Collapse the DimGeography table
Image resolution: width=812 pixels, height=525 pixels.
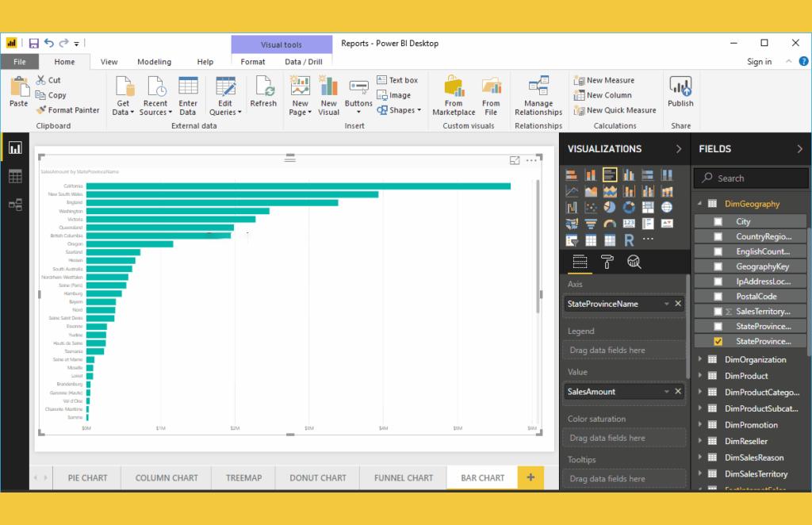coord(699,204)
